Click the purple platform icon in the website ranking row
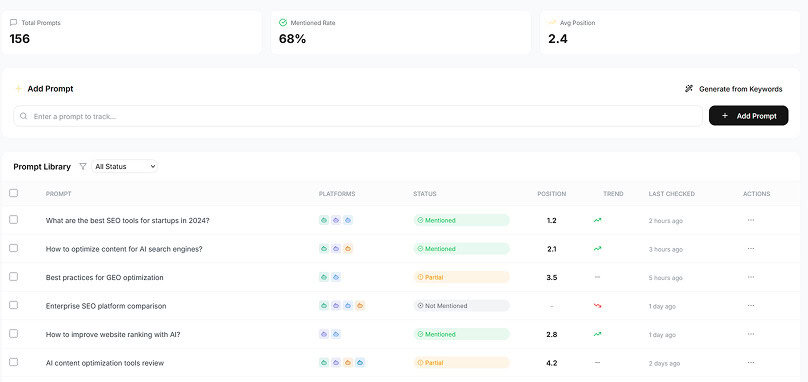 tap(324, 334)
